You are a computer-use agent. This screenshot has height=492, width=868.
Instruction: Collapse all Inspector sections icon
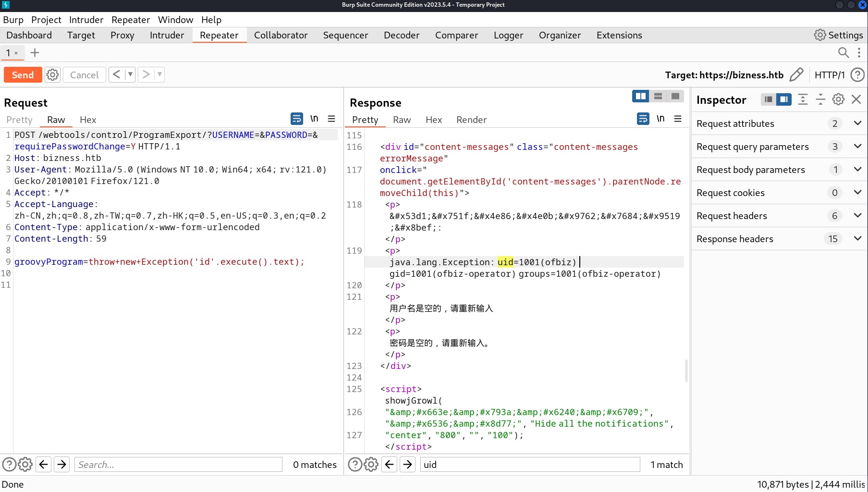point(820,99)
